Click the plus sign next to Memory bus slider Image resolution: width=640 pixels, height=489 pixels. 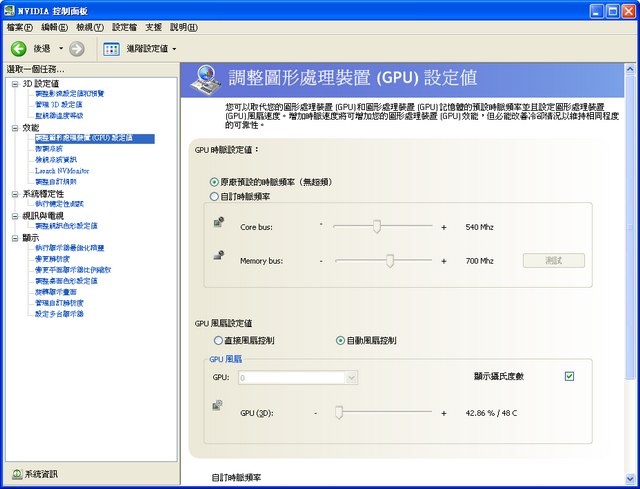click(x=444, y=261)
